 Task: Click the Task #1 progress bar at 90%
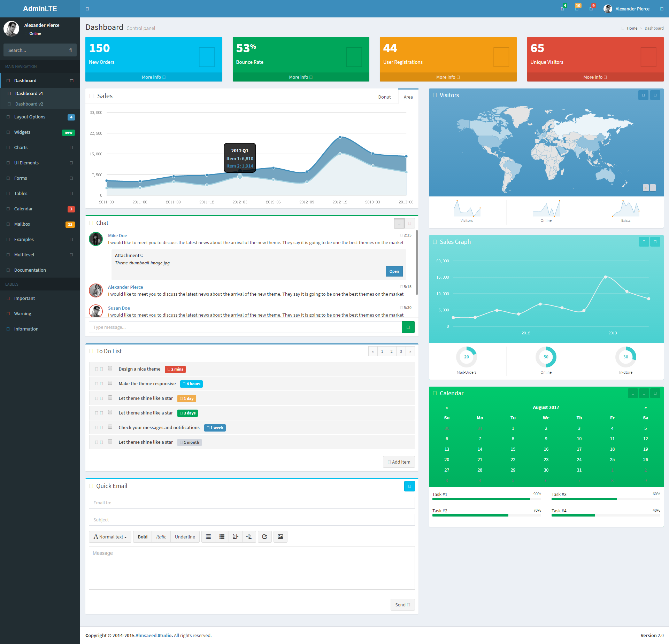[487, 499]
